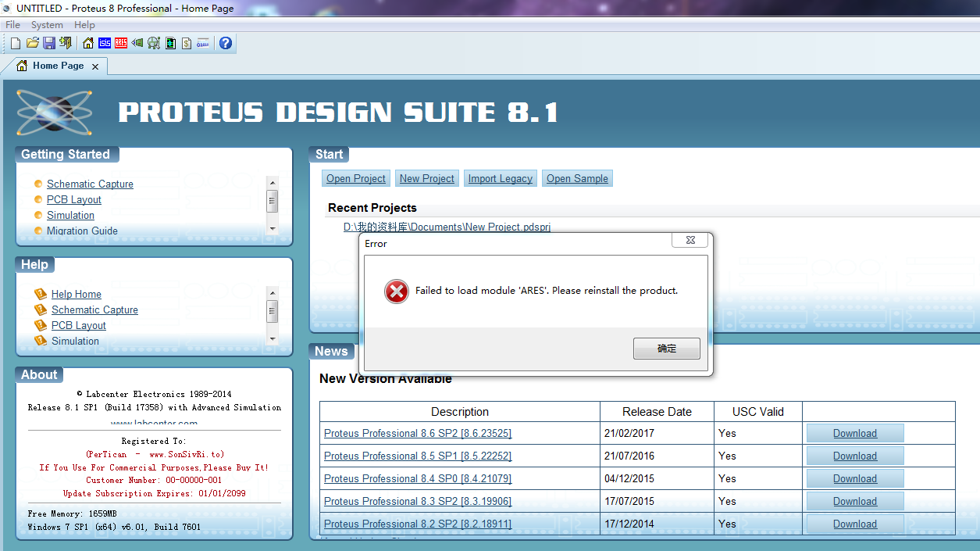Click Getting Started scrollbar up arrow
The width and height of the screenshot is (980, 551).
[x=273, y=182]
